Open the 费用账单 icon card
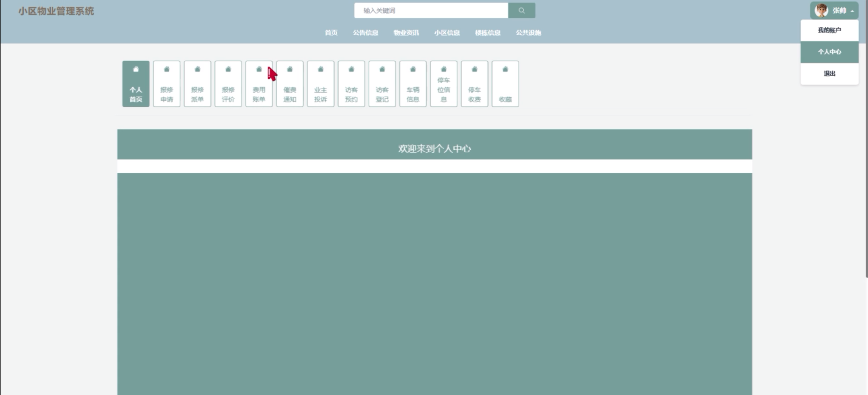Screen dimensions: 868x395 pyautogui.click(x=259, y=84)
